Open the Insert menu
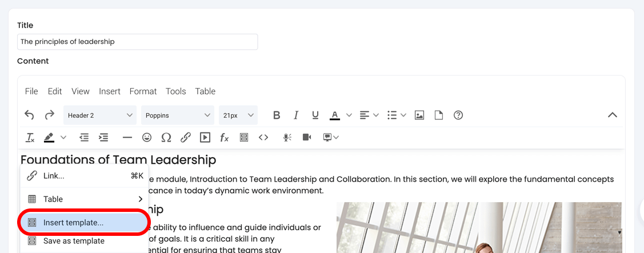644x253 pixels. (110, 91)
